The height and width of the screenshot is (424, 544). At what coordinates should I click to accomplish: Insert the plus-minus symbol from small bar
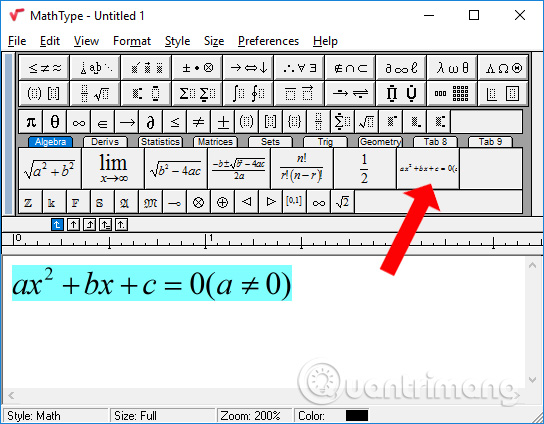click(x=223, y=122)
